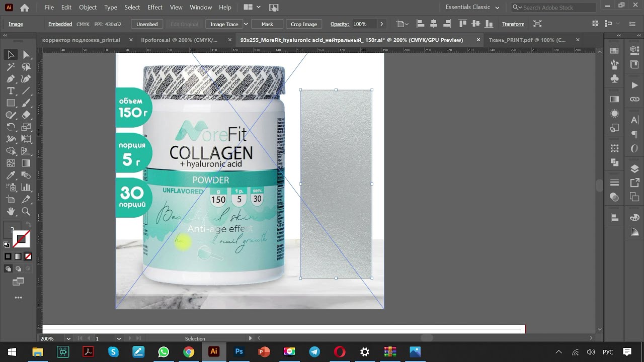Open the status bar display options arrow
The width and height of the screenshot is (644, 362).
coord(250,338)
